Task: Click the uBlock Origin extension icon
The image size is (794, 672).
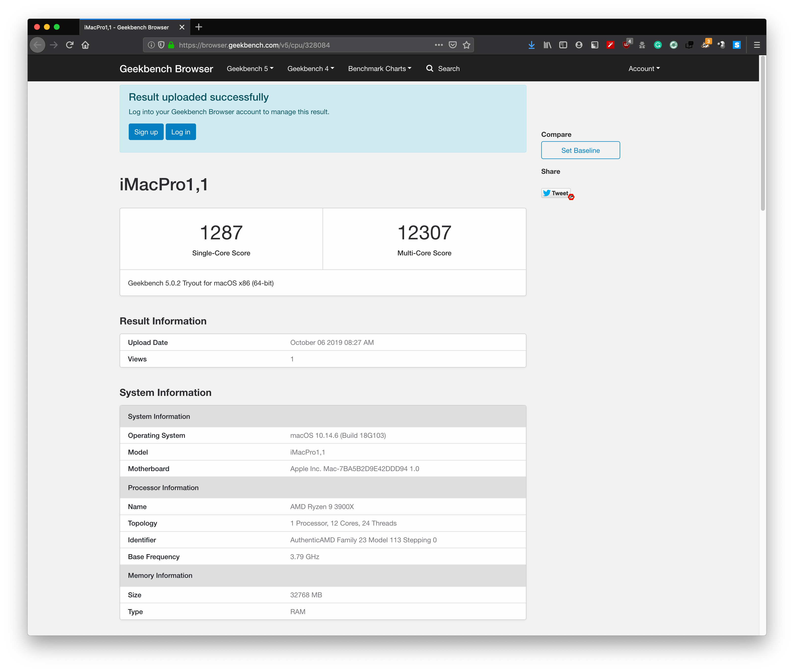Action: click(x=626, y=45)
